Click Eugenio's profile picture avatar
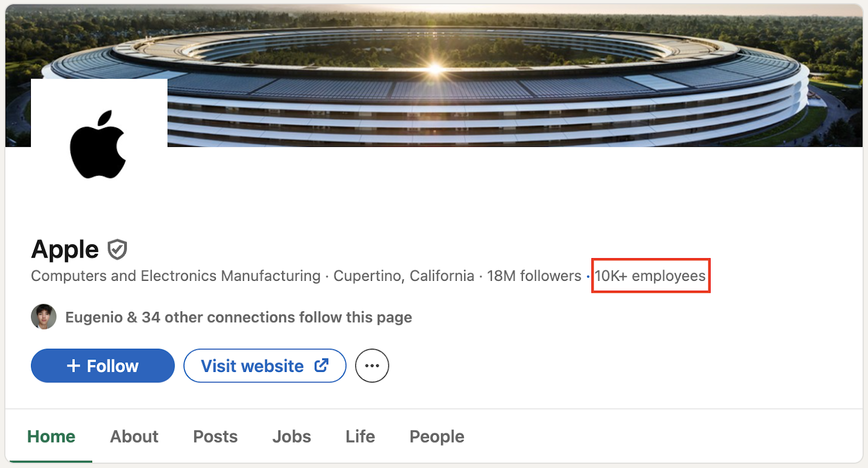868x468 pixels. [44, 317]
